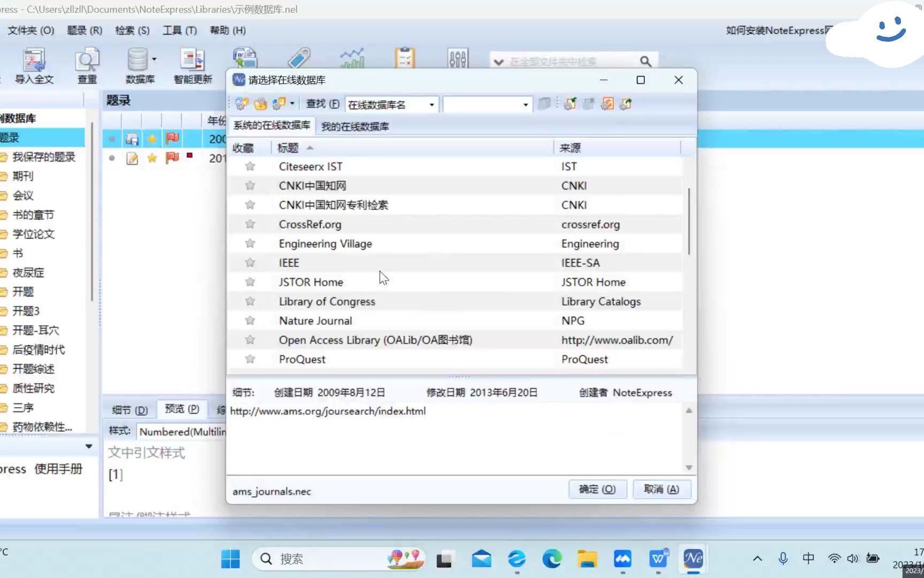The height and width of the screenshot is (578, 924).
Task: Click the third gear-with-note icon in dialog toolbar
Action: click(279, 104)
